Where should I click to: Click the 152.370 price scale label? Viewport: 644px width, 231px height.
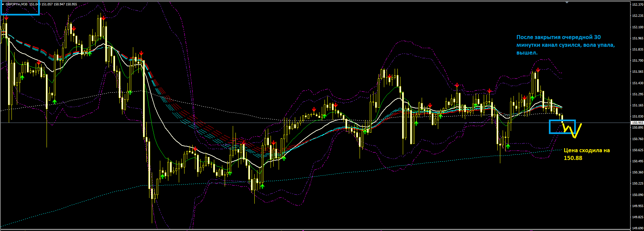click(638, 5)
